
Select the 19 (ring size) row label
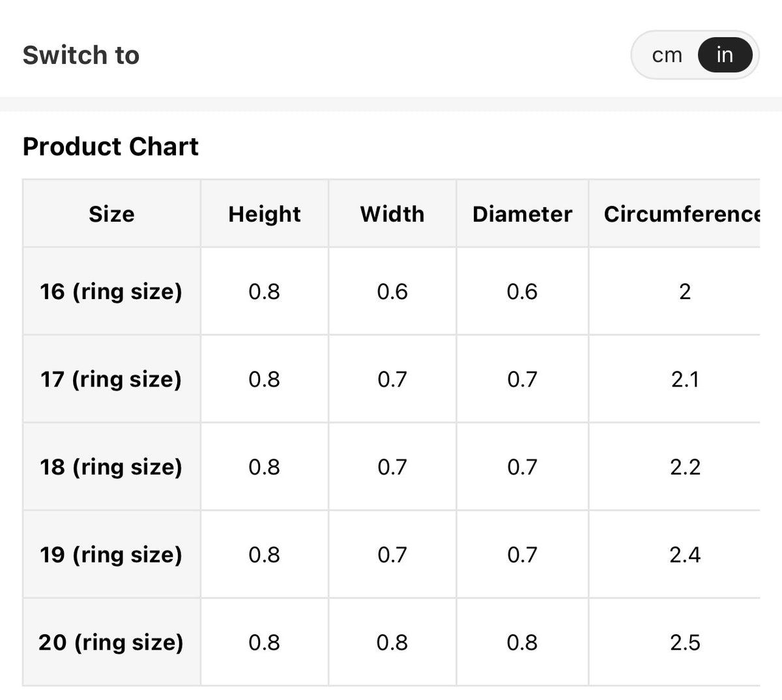point(111,555)
